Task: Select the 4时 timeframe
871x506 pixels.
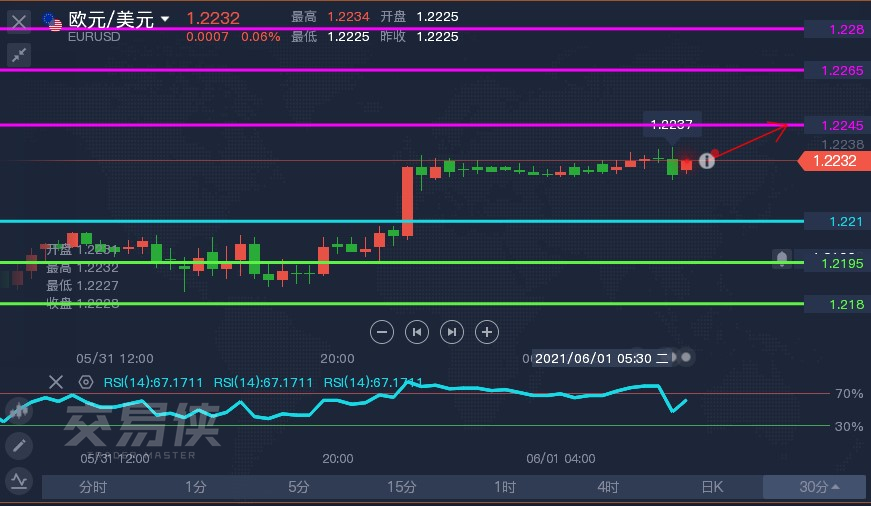Action: 608,487
